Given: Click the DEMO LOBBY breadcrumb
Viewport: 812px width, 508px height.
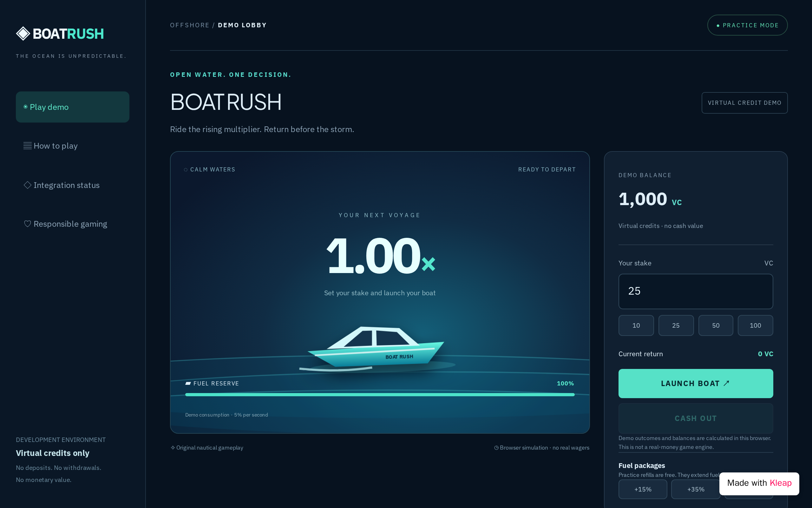Looking at the screenshot, I should (242, 25).
